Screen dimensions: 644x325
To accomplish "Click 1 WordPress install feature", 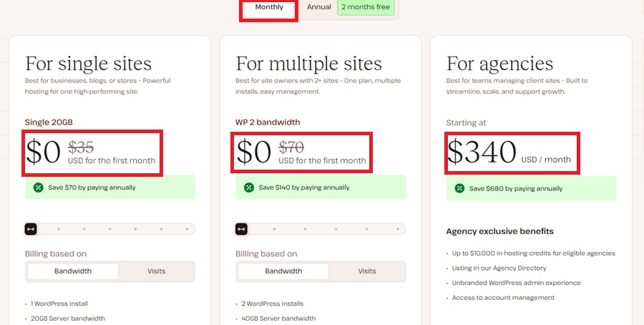I will [59, 304].
